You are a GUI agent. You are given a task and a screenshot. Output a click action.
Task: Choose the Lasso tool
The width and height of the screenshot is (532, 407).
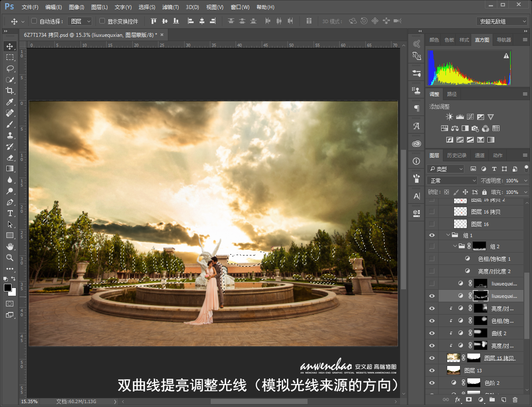(x=10, y=68)
